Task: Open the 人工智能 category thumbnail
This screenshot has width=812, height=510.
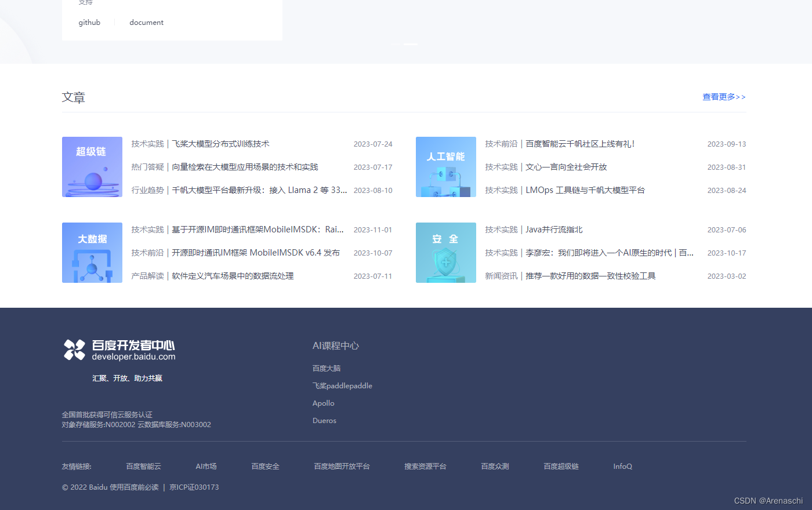Action: 446,167
